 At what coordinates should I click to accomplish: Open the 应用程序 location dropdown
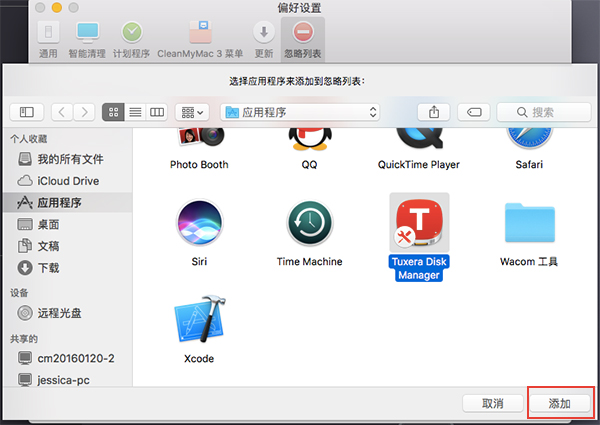coord(300,112)
